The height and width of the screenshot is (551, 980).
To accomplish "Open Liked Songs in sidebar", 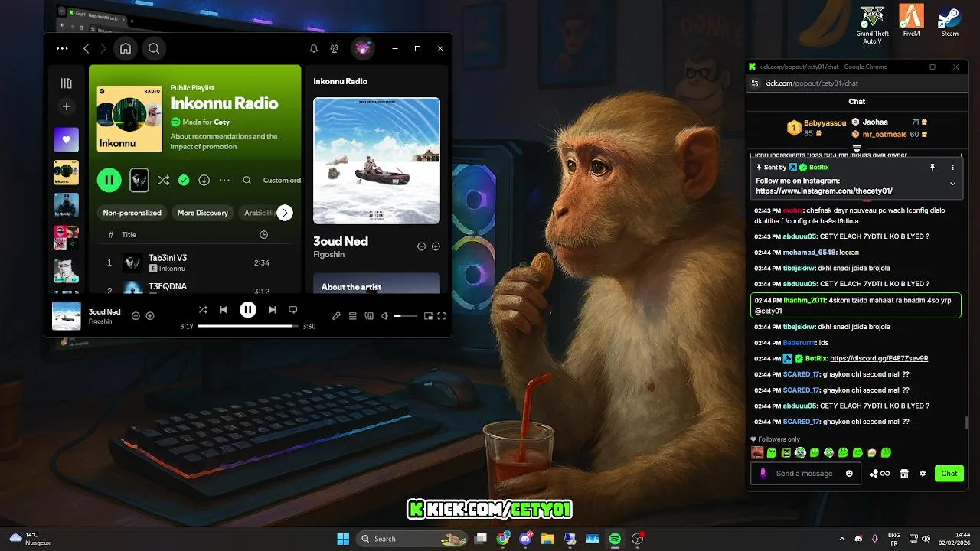I will (66, 140).
